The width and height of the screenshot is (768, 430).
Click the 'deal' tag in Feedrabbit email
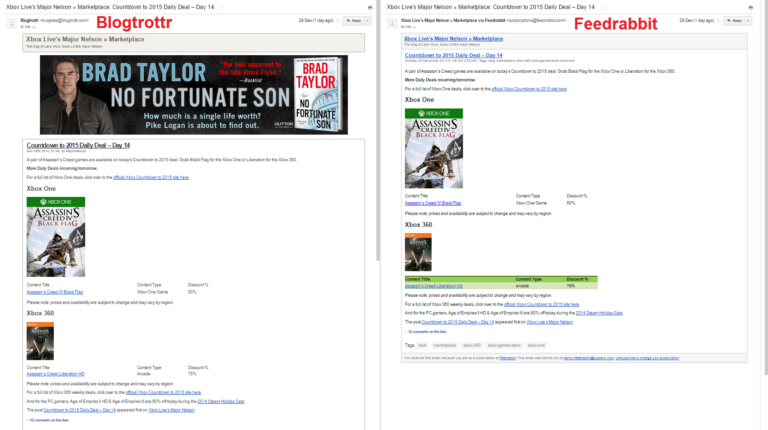pos(422,345)
